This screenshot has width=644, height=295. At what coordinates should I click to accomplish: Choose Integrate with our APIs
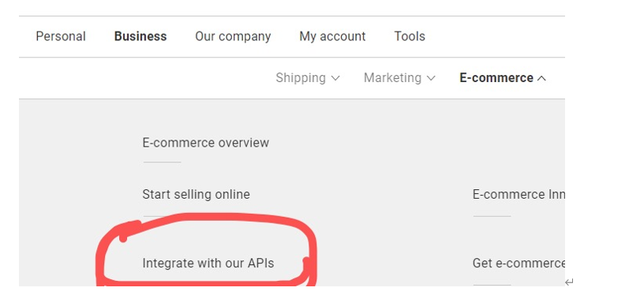pos(208,263)
